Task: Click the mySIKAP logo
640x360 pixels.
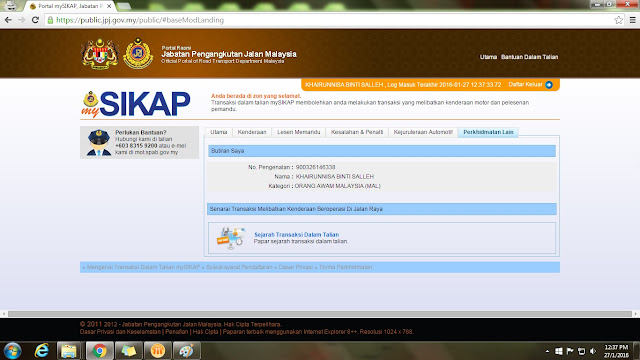Action: [136, 104]
